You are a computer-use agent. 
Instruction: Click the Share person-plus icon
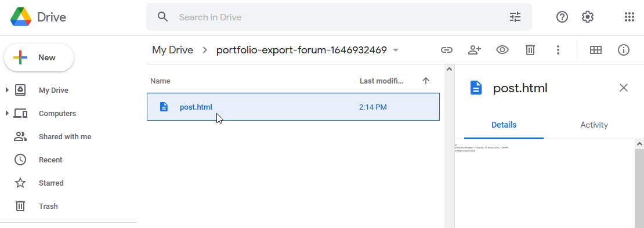tap(475, 50)
